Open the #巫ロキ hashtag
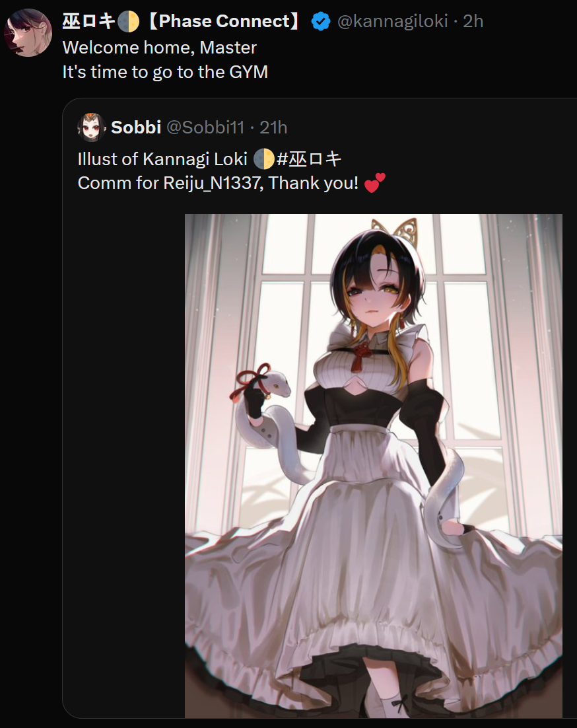 coord(308,159)
